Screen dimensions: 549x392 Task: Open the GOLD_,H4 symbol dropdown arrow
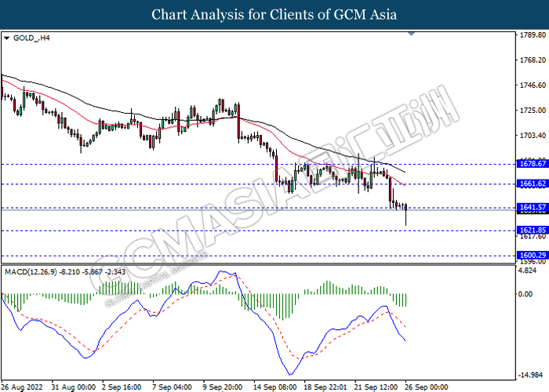(x=6, y=38)
